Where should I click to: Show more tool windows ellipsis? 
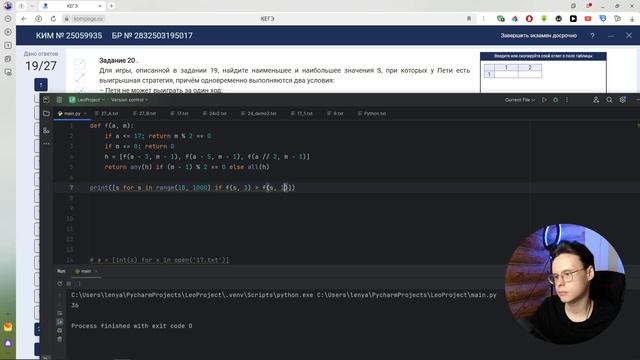pos(46,144)
